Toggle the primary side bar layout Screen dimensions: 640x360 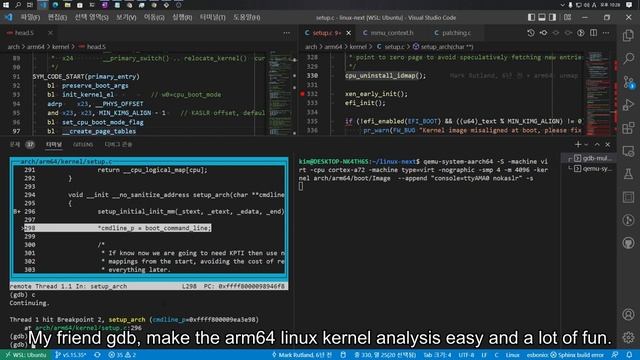click(x=531, y=18)
